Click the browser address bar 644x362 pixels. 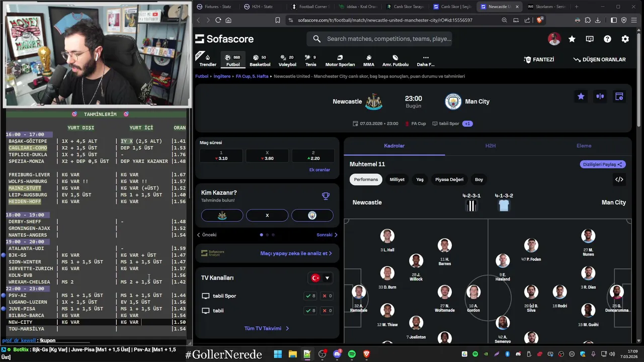click(385, 20)
